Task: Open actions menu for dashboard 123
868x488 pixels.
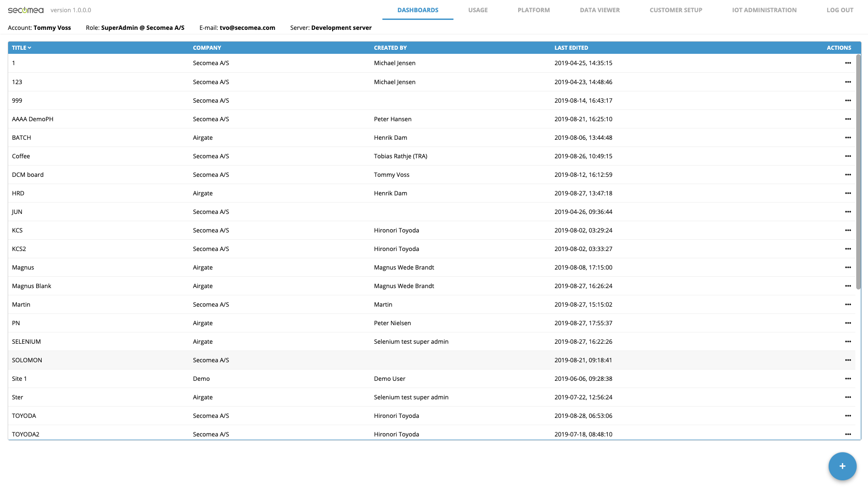Action: (x=848, y=82)
